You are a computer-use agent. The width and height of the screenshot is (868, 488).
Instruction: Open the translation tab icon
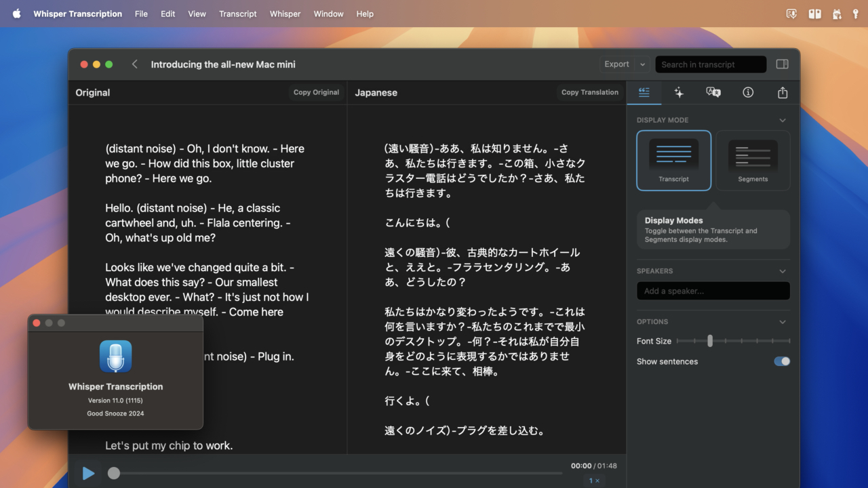(x=713, y=92)
